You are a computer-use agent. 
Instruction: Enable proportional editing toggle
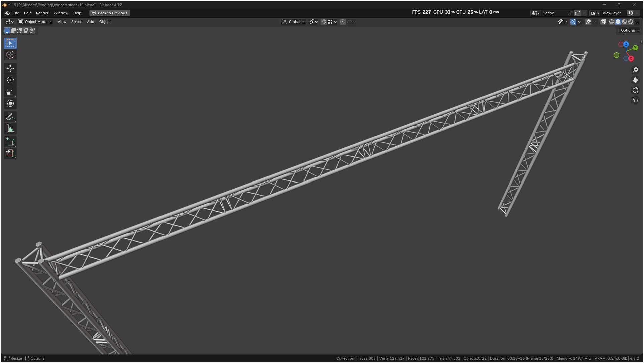pos(343,22)
